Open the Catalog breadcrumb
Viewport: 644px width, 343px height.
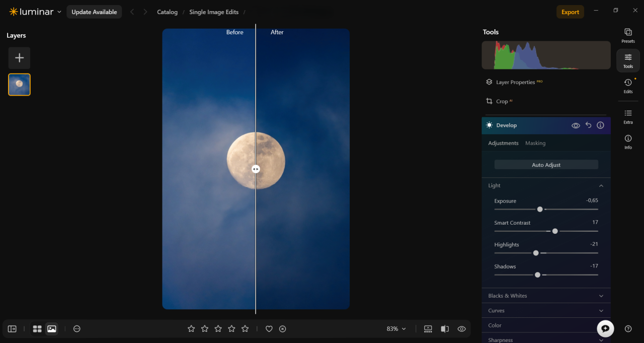167,12
